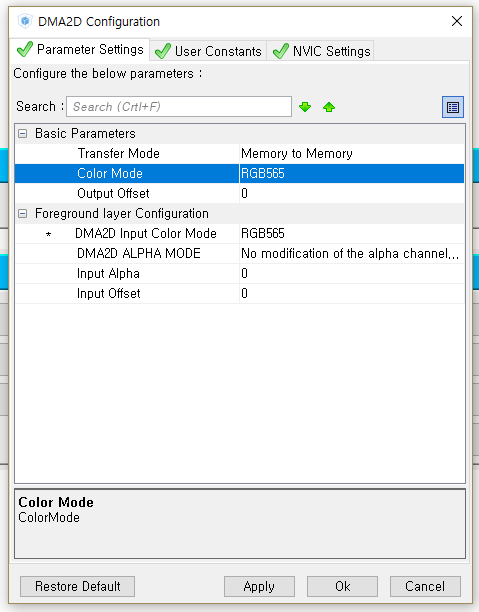Viewport: 479px width, 612px height.
Task: Confirm with the Ok button
Action: point(342,586)
